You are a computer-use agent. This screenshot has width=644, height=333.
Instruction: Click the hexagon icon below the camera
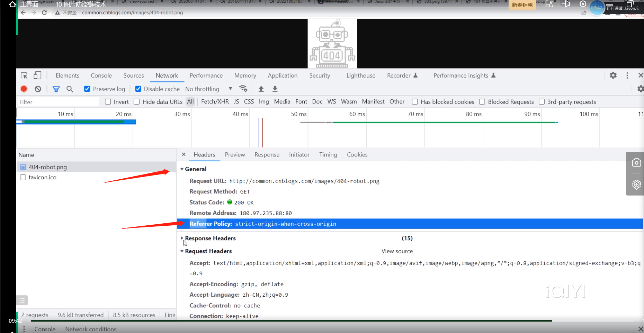point(636,184)
